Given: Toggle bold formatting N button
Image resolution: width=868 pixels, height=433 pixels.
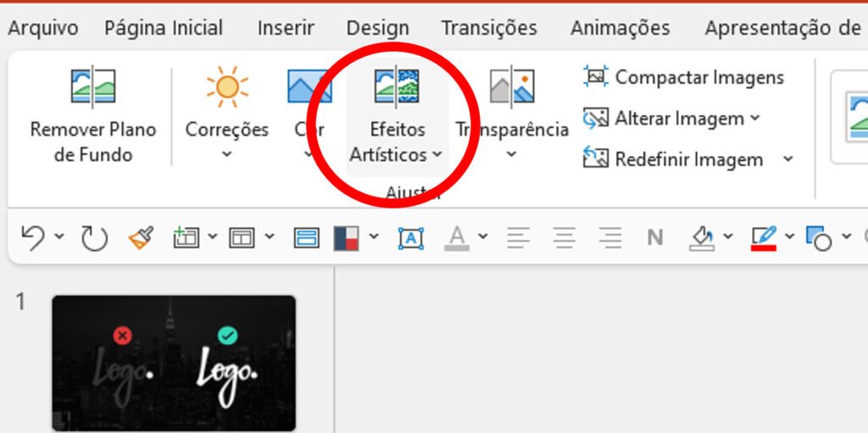Looking at the screenshot, I should 654,238.
